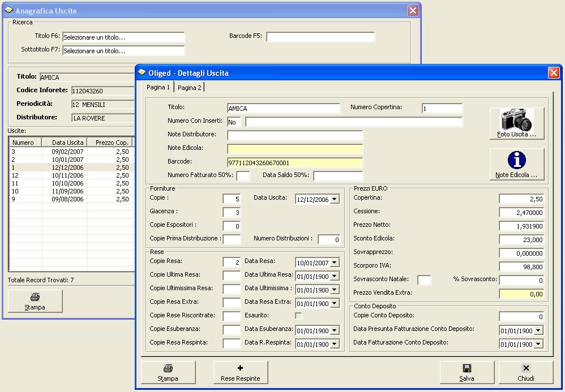Expand the Data R.Respinta dropdown

[x=335, y=344]
